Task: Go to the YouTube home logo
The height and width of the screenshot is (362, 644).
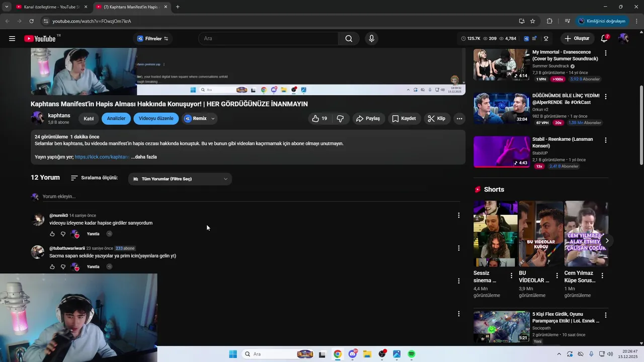Action: tap(40, 39)
